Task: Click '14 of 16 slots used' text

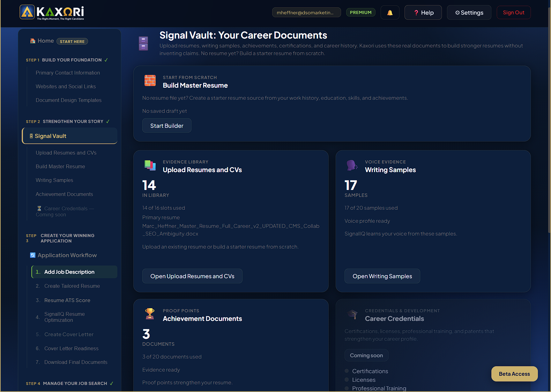Action: [164, 208]
